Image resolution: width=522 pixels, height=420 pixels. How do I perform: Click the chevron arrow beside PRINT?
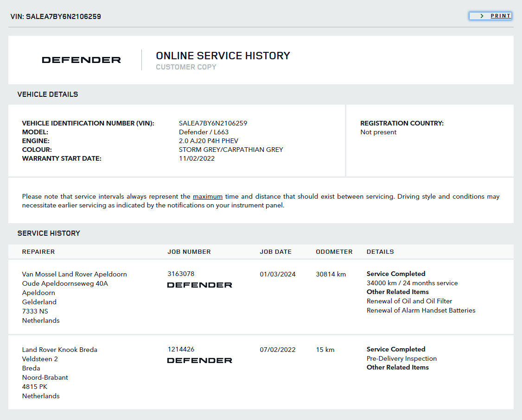[x=482, y=16]
